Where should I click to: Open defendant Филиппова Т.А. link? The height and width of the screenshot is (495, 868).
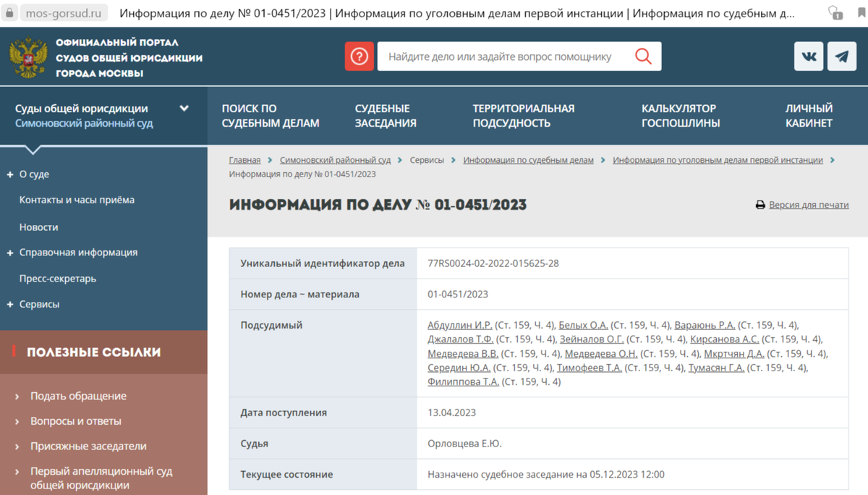click(x=463, y=382)
